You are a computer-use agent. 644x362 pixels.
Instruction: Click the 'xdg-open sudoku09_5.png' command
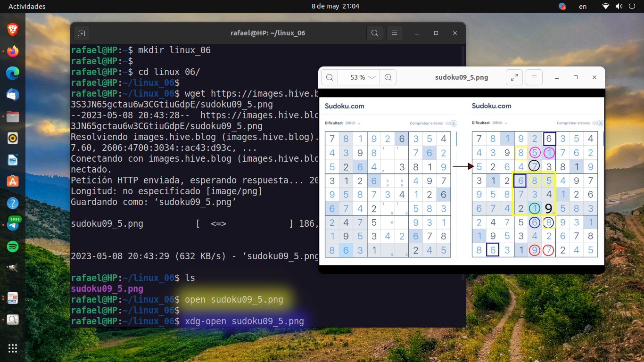pos(244,321)
